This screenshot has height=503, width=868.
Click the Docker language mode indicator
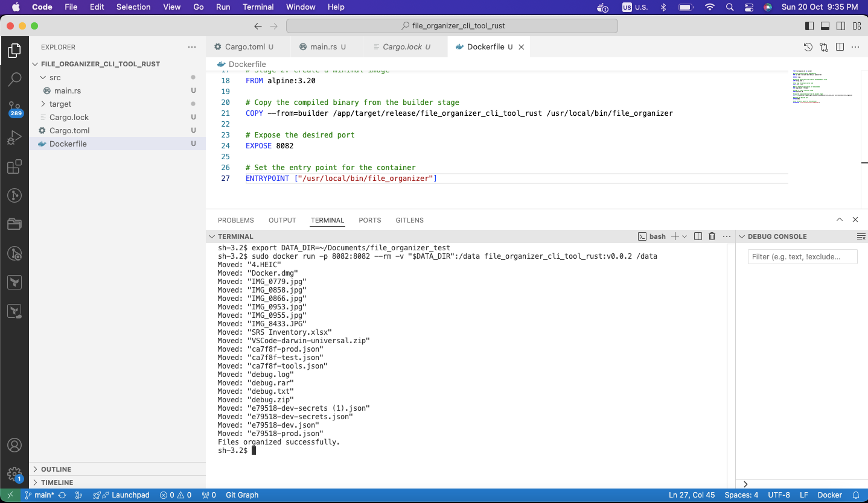click(x=829, y=495)
